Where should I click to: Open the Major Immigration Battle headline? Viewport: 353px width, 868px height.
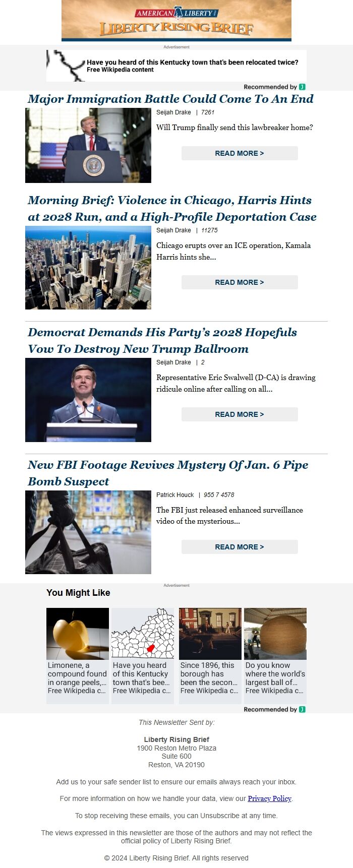[170, 99]
